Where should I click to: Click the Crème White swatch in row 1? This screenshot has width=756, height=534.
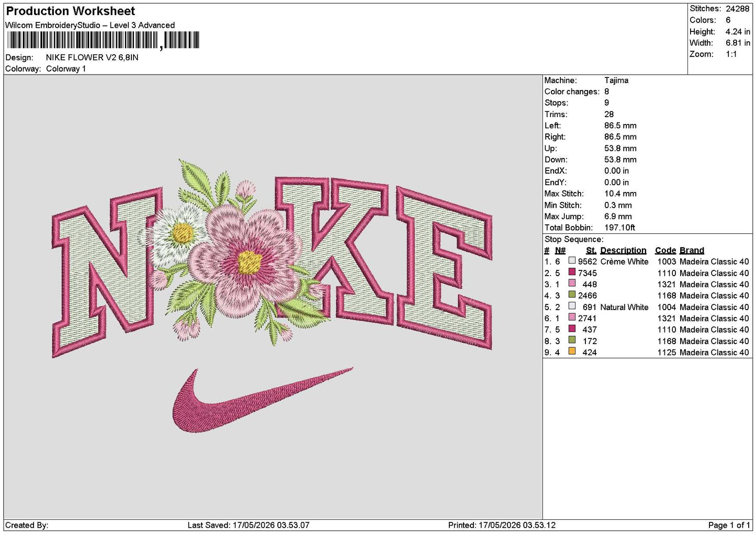point(572,260)
